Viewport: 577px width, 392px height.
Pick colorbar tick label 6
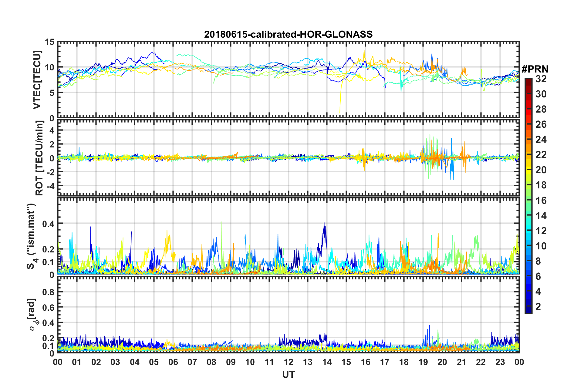pos(538,276)
